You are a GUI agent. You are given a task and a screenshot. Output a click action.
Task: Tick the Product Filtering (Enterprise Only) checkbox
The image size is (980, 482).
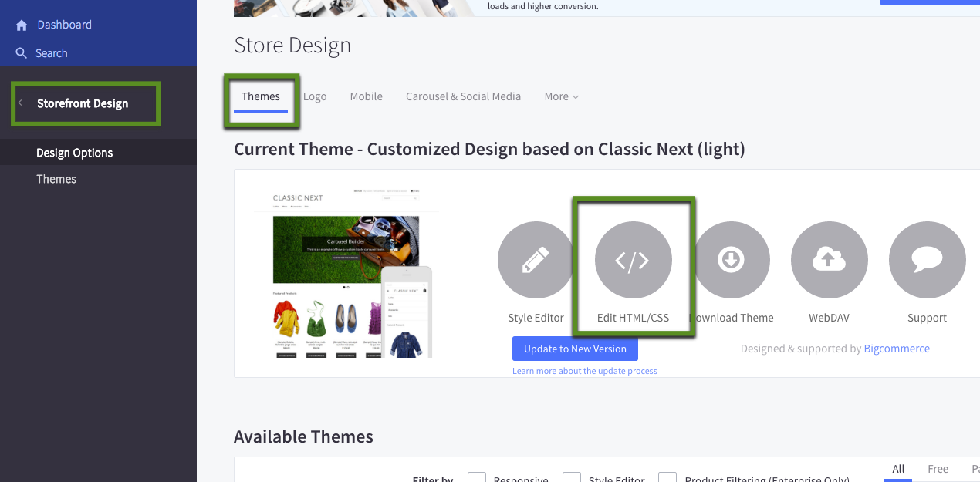click(667, 478)
